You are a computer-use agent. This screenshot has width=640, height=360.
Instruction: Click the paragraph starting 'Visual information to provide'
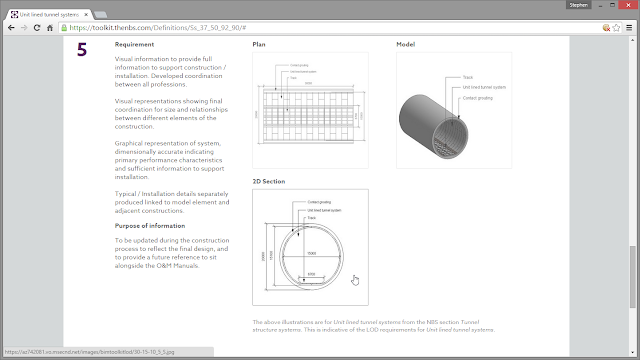[170, 71]
